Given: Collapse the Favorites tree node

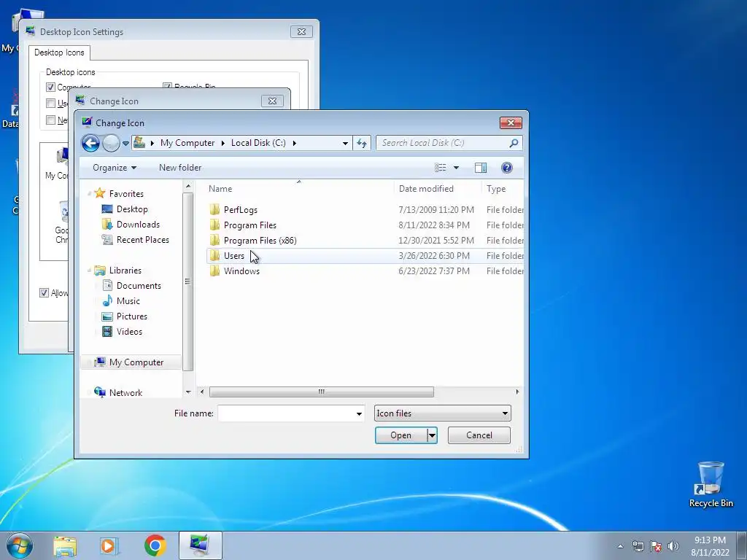Looking at the screenshot, I should pyautogui.click(x=89, y=193).
